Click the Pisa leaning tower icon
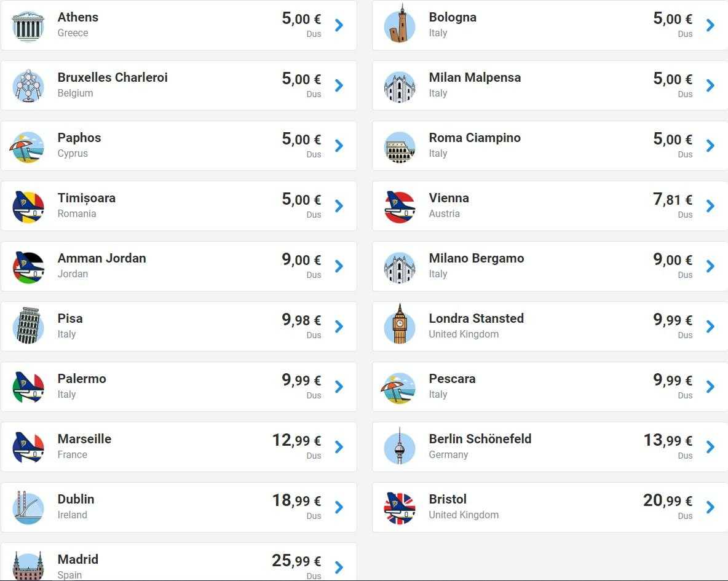This screenshot has height=581, width=728. pyautogui.click(x=28, y=326)
